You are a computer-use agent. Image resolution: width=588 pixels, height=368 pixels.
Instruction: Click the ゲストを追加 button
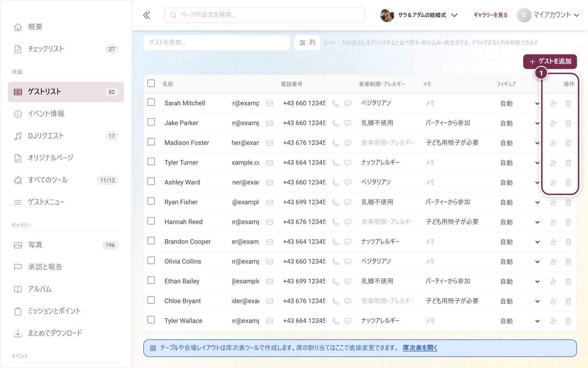(x=550, y=61)
